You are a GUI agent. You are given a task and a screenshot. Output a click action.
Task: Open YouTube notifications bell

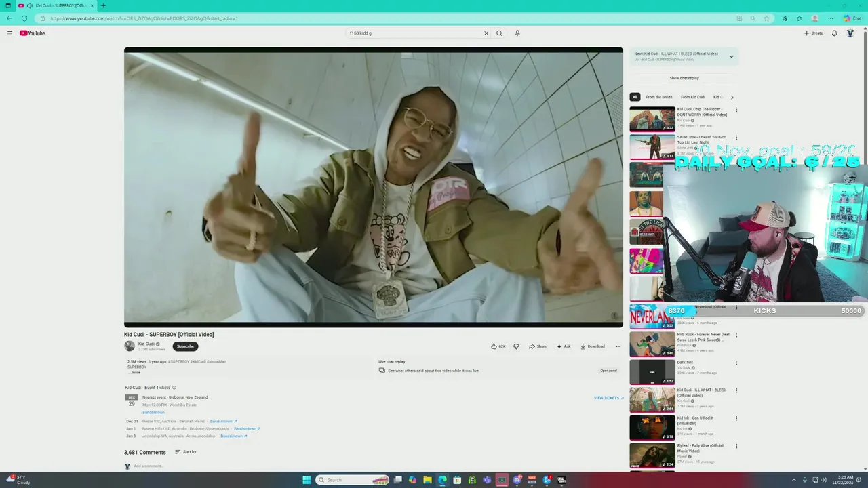(x=835, y=33)
